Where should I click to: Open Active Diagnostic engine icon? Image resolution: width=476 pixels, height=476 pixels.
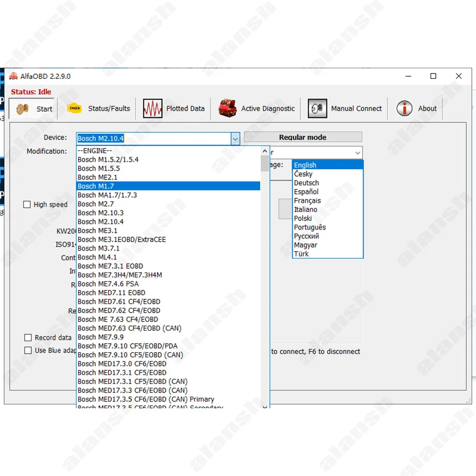(x=227, y=108)
